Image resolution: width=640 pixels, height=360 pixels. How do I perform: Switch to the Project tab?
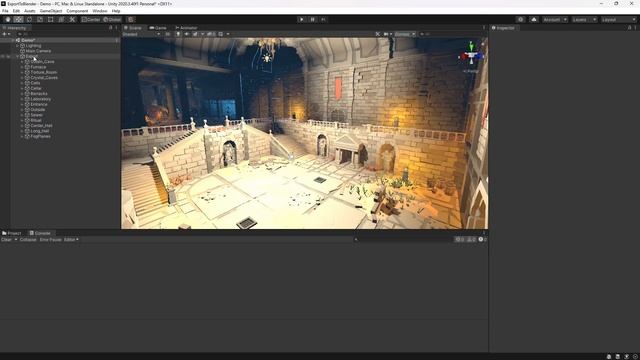pos(11,233)
